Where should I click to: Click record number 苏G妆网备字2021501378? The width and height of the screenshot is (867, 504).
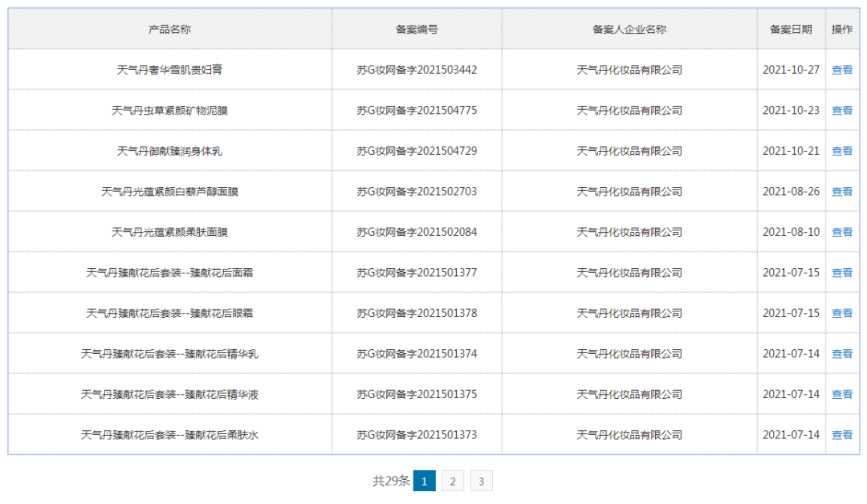pos(417,313)
